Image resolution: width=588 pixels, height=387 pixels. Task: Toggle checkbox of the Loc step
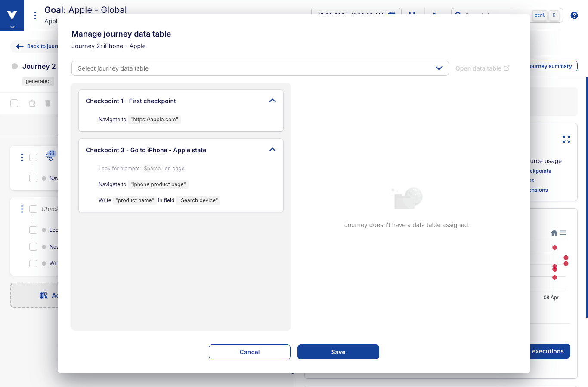33,230
